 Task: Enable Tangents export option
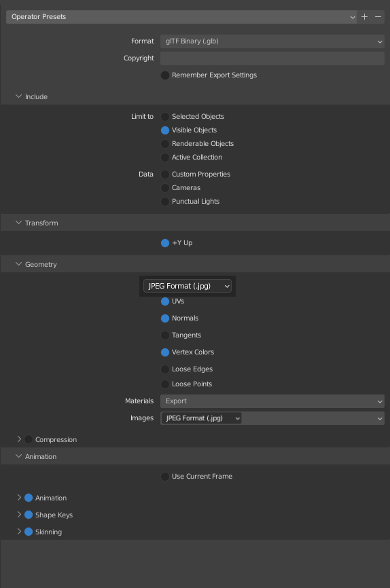[x=165, y=335]
